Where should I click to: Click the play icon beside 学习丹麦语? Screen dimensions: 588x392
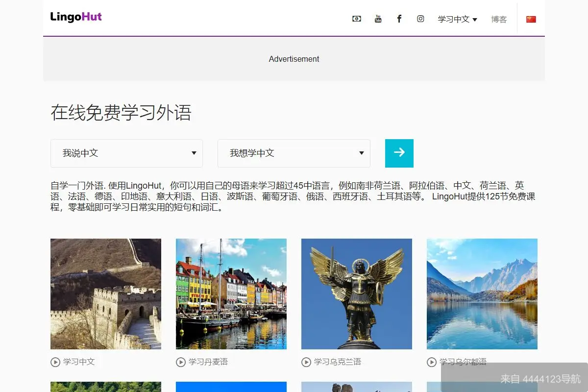[180, 362]
